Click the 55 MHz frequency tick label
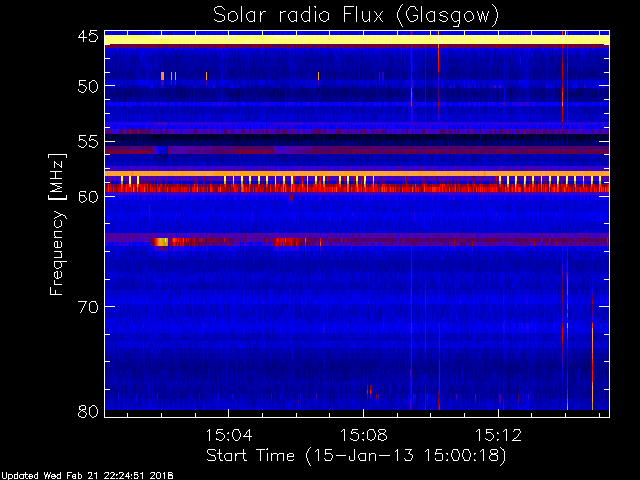Viewport: 640px width, 480px height. 88,141
